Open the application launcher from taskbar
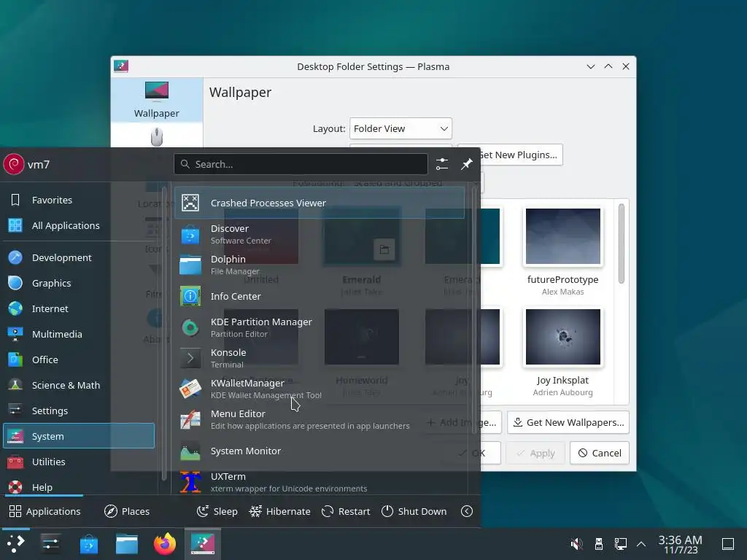 (x=16, y=544)
